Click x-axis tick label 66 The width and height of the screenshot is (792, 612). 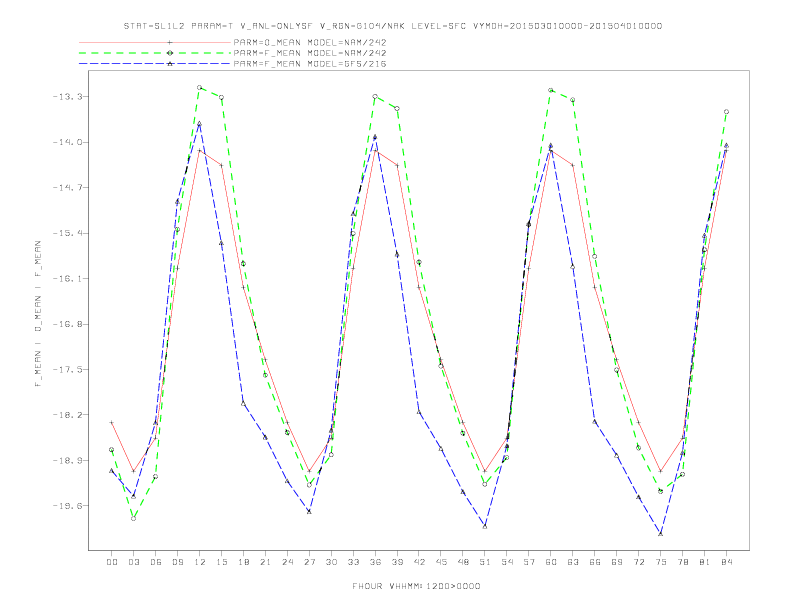click(595, 562)
